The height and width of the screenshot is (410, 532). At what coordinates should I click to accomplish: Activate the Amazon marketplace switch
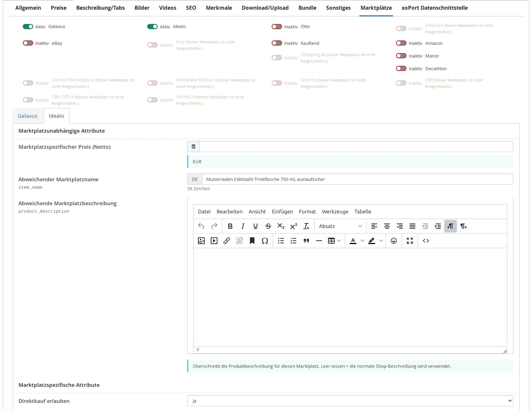click(x=401, y=43)
